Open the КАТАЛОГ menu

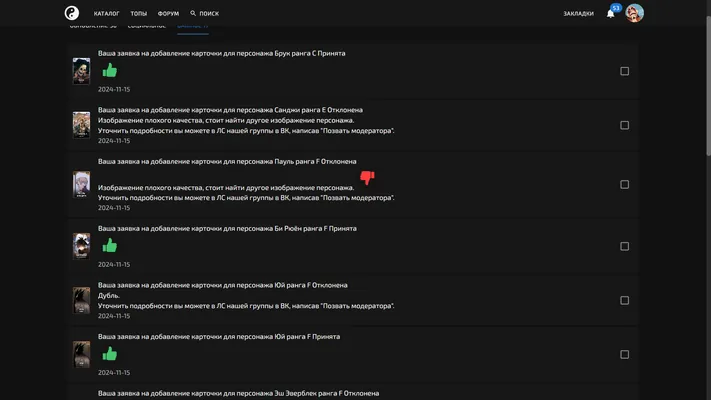point(107,14)
